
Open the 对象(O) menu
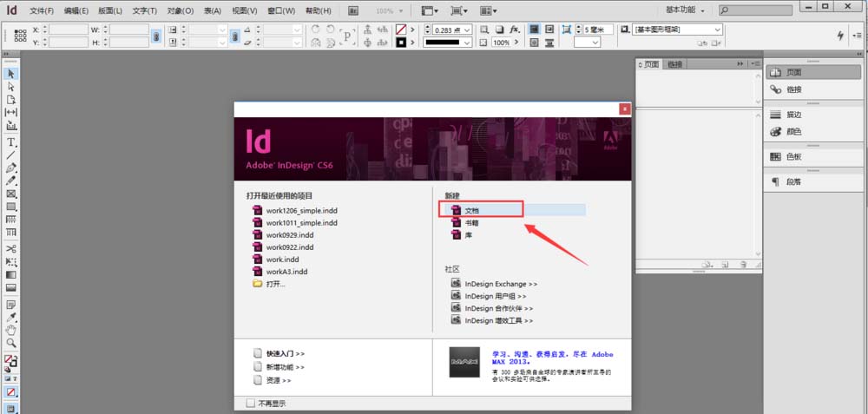tap(180, 10)
